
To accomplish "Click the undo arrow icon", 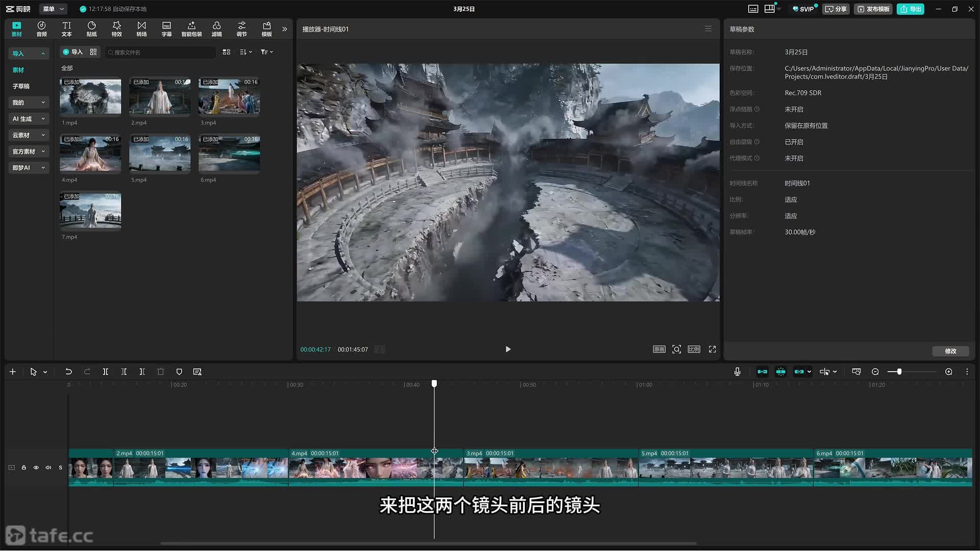I will point(68,372).
